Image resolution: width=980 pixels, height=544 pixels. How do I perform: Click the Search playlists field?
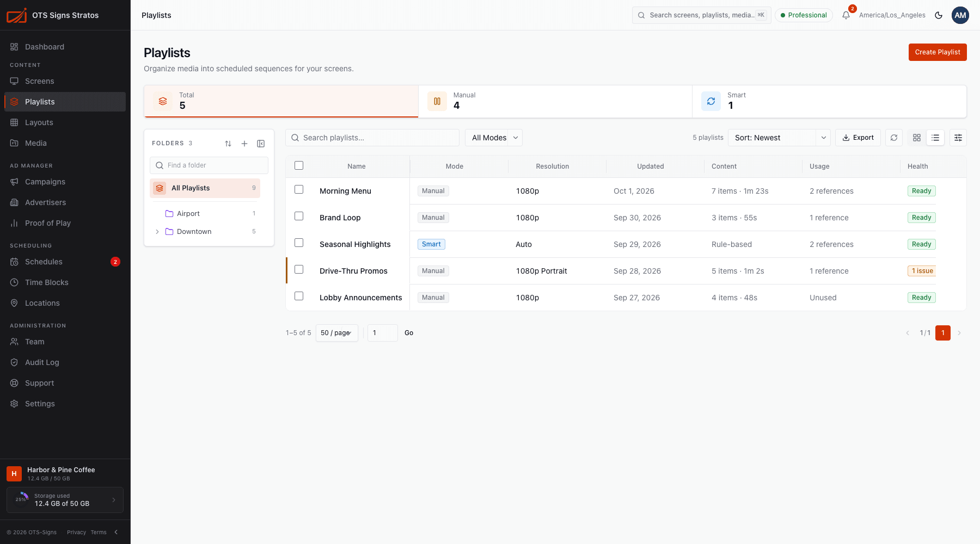click(x=372, y=138)
